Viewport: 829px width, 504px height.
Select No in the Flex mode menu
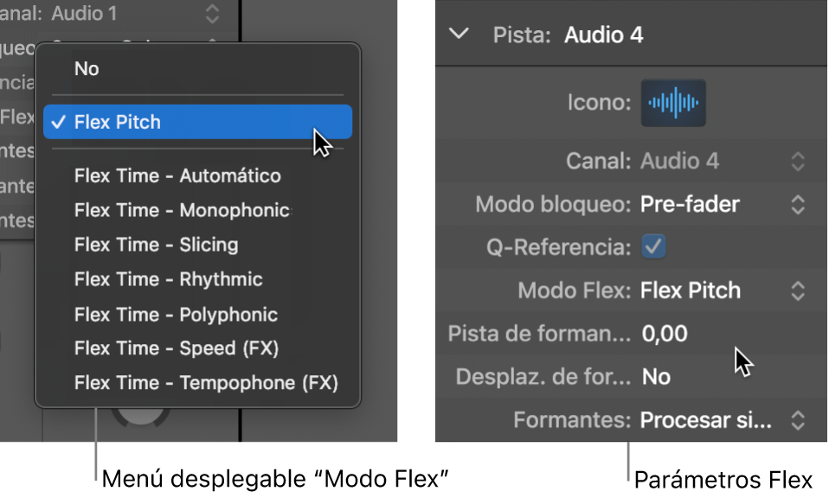point(87,68)
